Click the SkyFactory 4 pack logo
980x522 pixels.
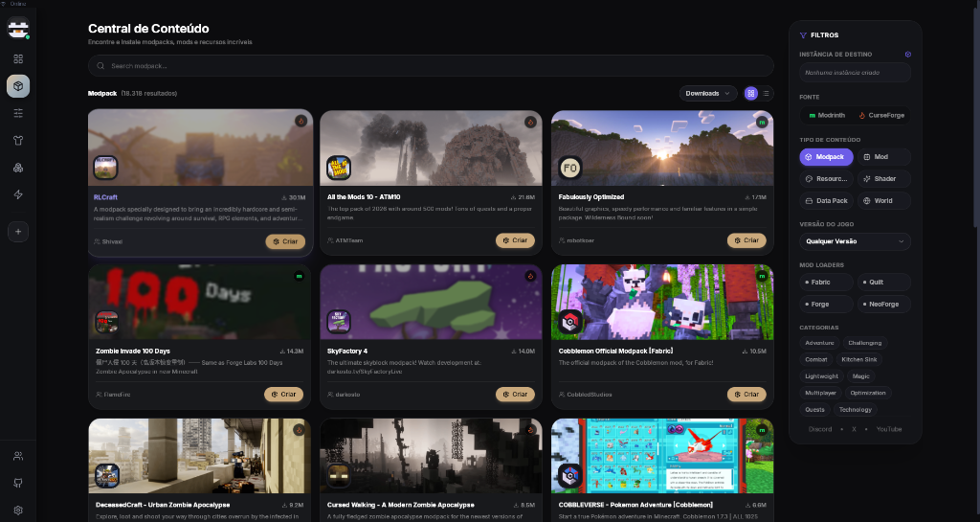click(x=338, y=322)
